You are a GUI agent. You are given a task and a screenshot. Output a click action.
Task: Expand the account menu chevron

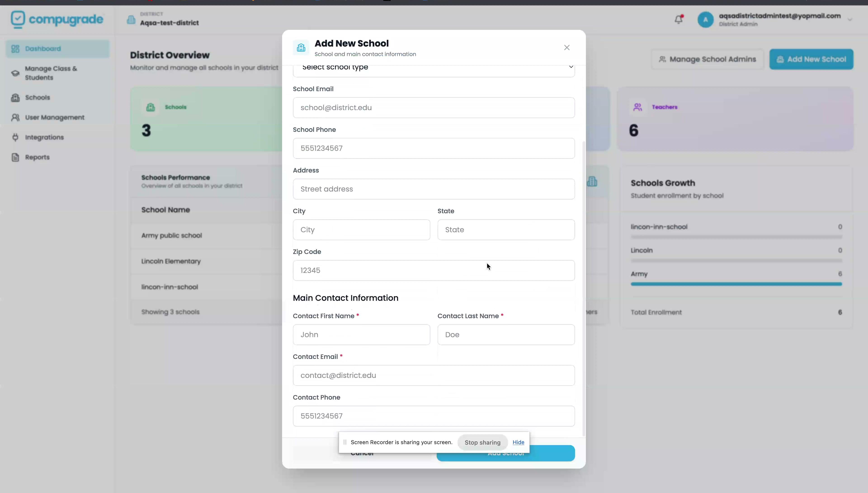[x=850, y=20]
